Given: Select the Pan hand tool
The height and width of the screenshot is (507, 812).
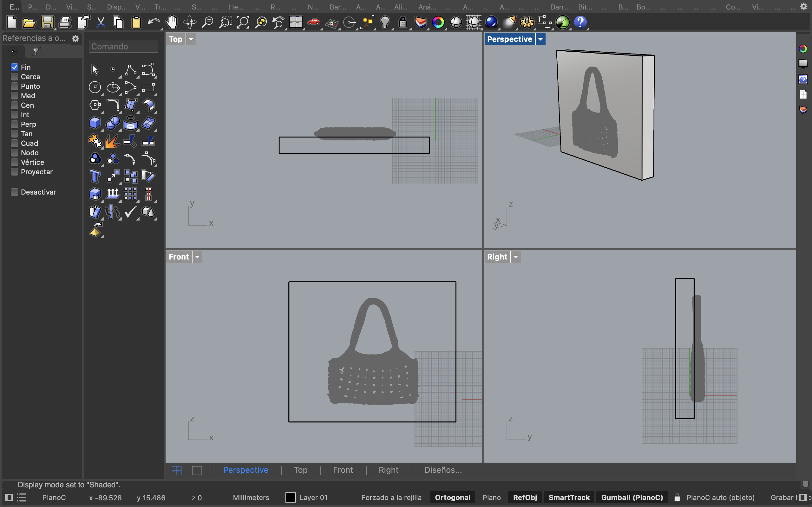Looking at the screenshot, I should point(172,22).
